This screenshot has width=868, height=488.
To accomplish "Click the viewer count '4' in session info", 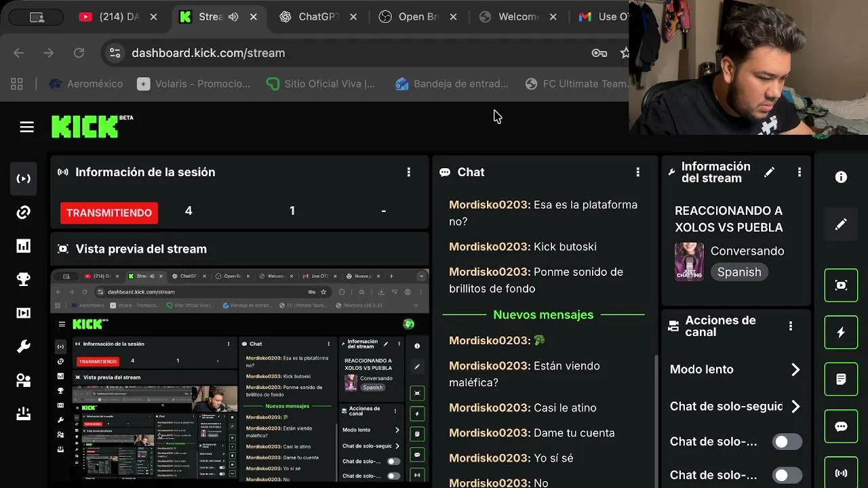I will coord(189,211).
